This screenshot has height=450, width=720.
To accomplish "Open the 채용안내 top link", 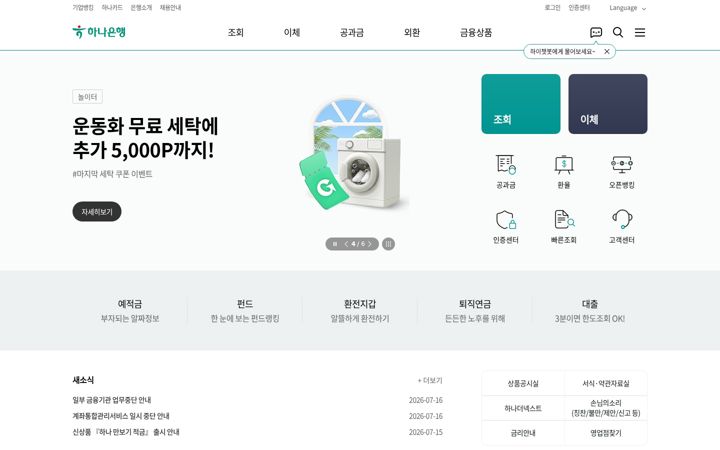I will pos(170,8).
